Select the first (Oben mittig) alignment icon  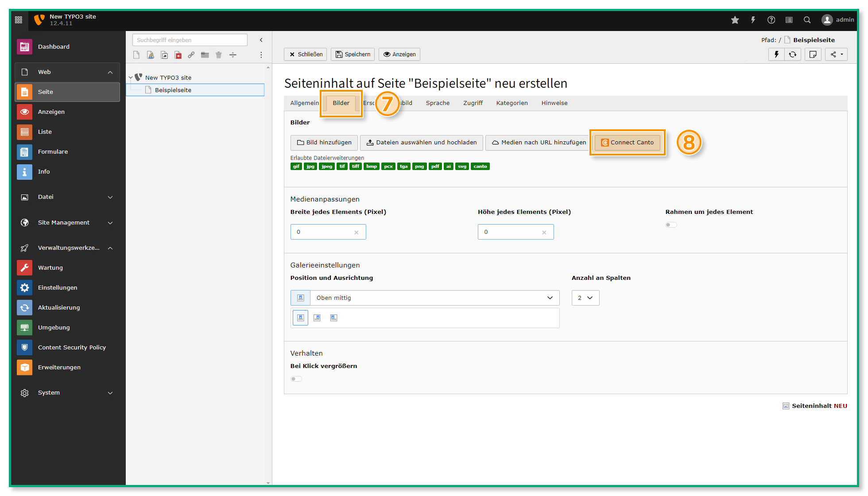click(300, 318)
